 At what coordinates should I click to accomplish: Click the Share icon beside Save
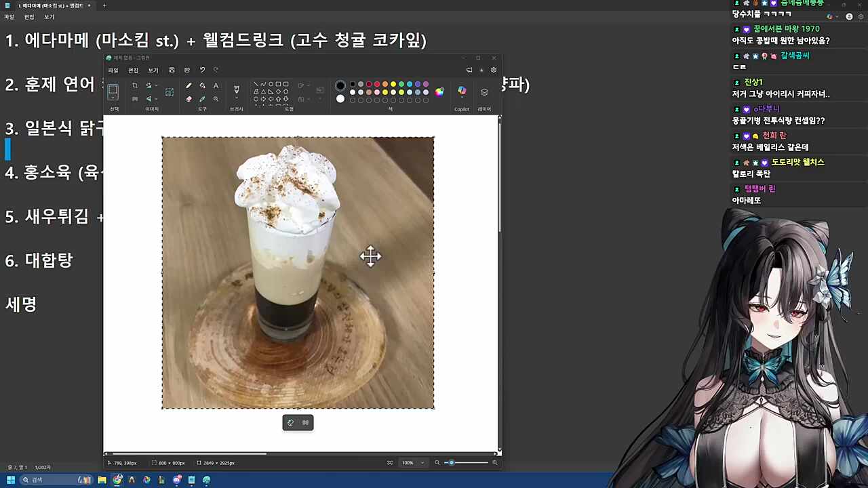pos(186,70)
